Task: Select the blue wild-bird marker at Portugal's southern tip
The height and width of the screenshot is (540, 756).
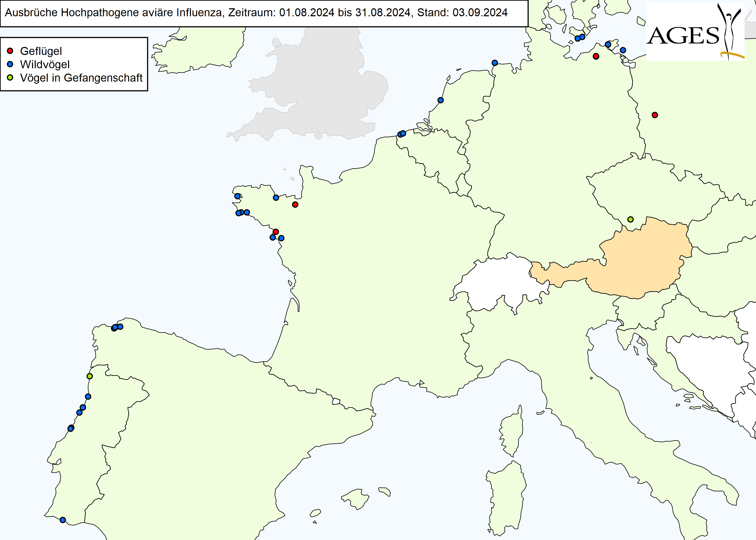Action: pos(62,520)
